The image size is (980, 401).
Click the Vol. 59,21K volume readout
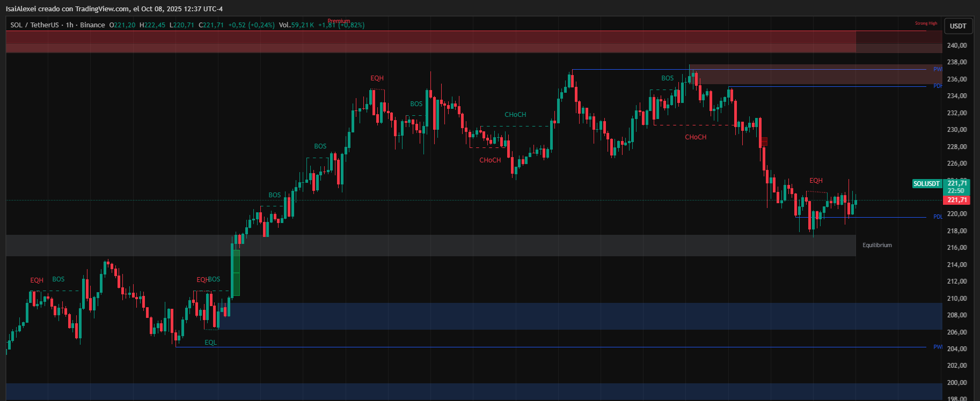coord(296,25)
